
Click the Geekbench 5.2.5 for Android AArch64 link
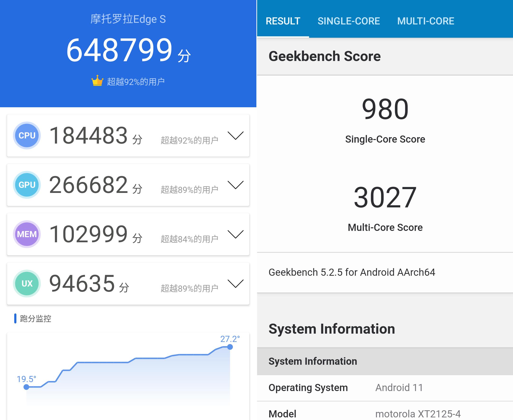(352, 272)
